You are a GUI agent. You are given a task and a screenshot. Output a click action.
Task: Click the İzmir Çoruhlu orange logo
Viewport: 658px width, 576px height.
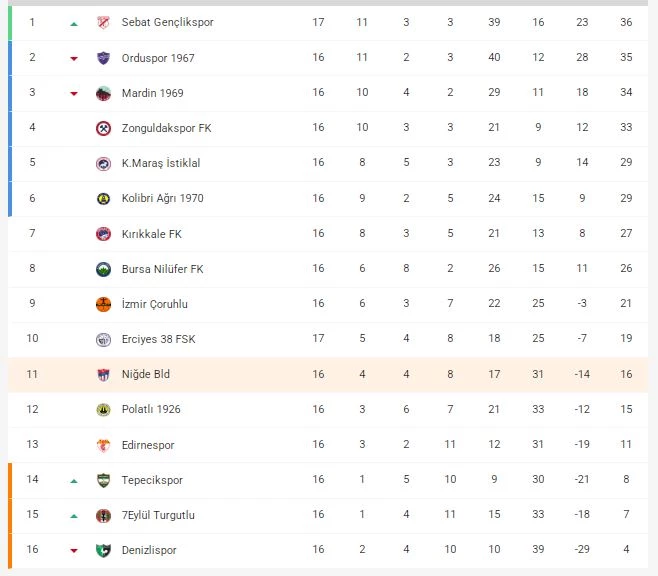(103, 304)
